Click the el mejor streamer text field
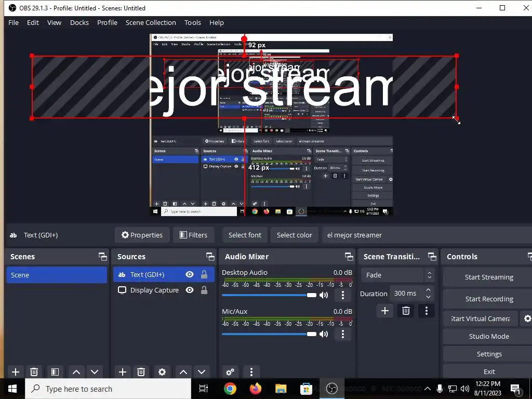 pyautogui.click(x=427, y=235)
